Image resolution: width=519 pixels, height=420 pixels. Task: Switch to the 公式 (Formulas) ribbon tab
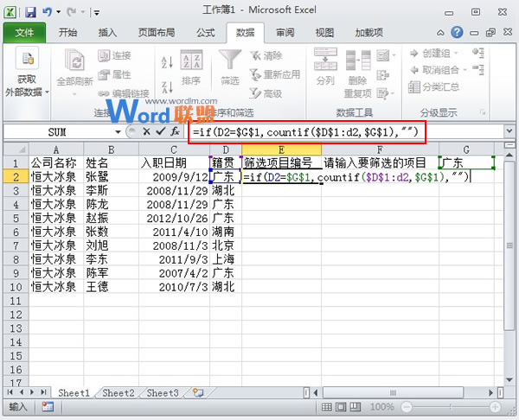[x=206, y=33]
